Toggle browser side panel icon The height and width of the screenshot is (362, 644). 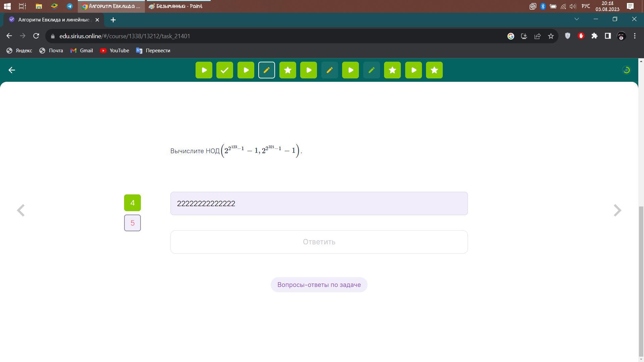tap(608, 36)
